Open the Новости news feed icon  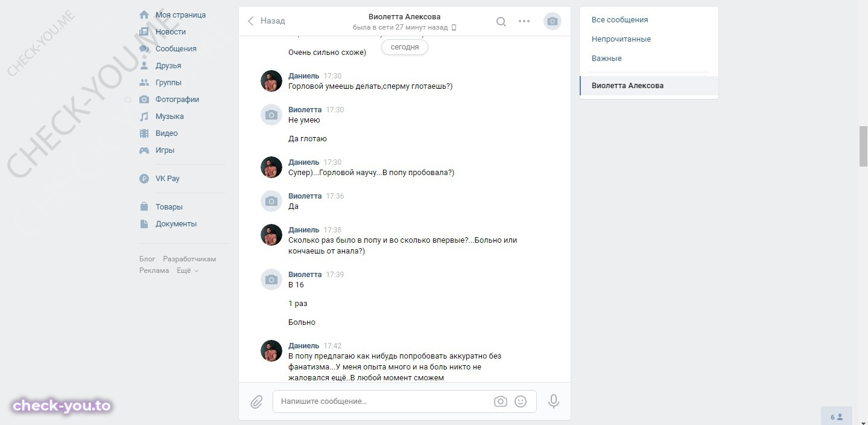pyautogui.click(x=144, y=31)
